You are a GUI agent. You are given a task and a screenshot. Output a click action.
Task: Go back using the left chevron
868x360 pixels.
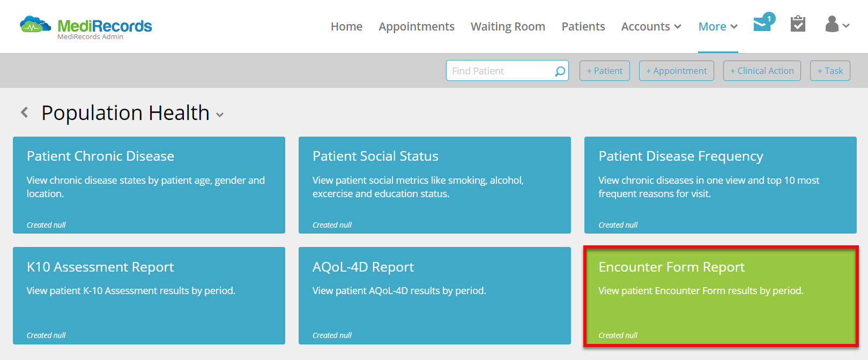coord(24,112)
